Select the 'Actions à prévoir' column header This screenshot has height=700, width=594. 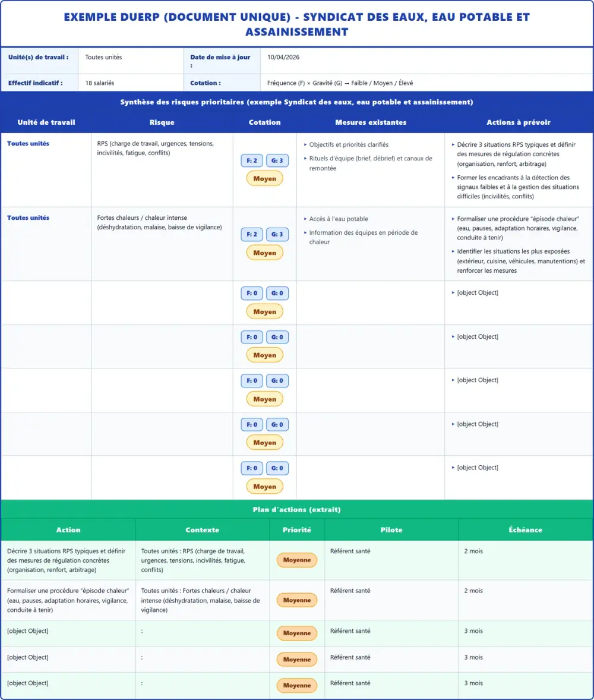coord(519,122)
